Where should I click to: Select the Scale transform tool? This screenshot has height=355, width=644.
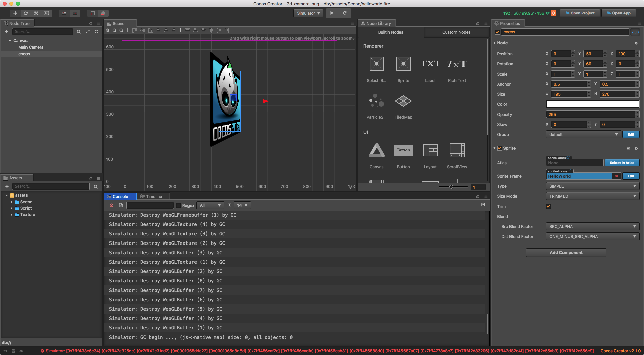[x=36, y=13]
